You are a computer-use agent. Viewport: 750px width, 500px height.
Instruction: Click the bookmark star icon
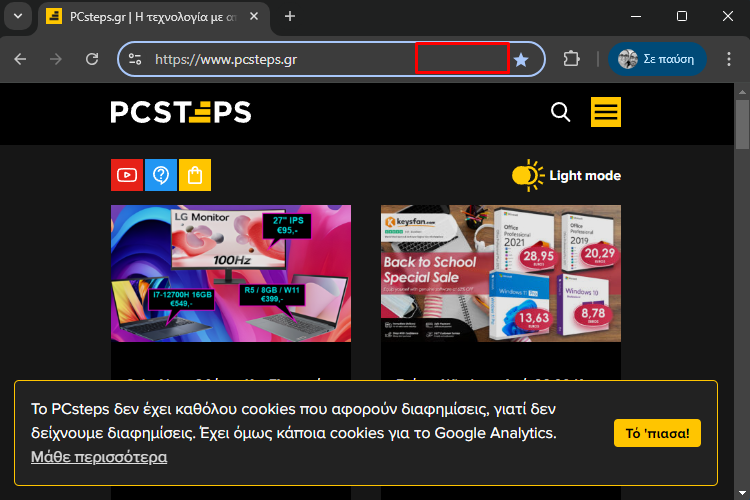(521, 60)
